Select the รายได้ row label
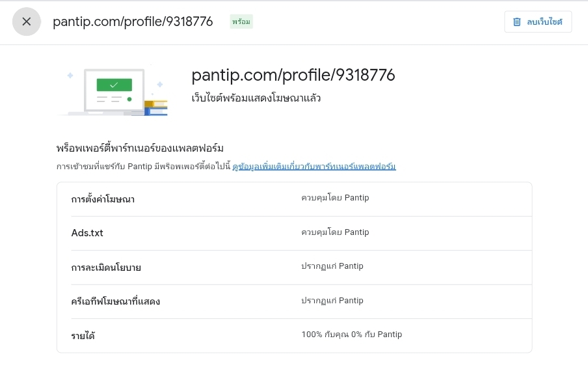The width and height of the screenshot is (588, 371). (x=83, y=336)
